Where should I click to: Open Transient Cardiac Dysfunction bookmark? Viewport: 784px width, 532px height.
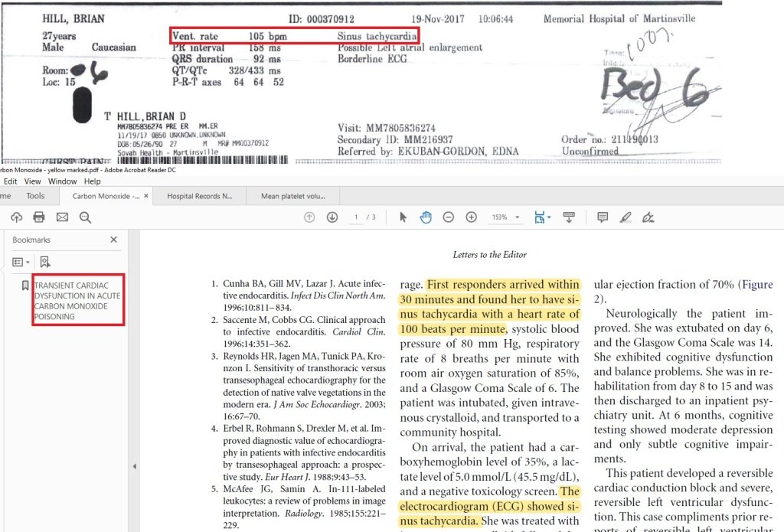pos(77,301)
